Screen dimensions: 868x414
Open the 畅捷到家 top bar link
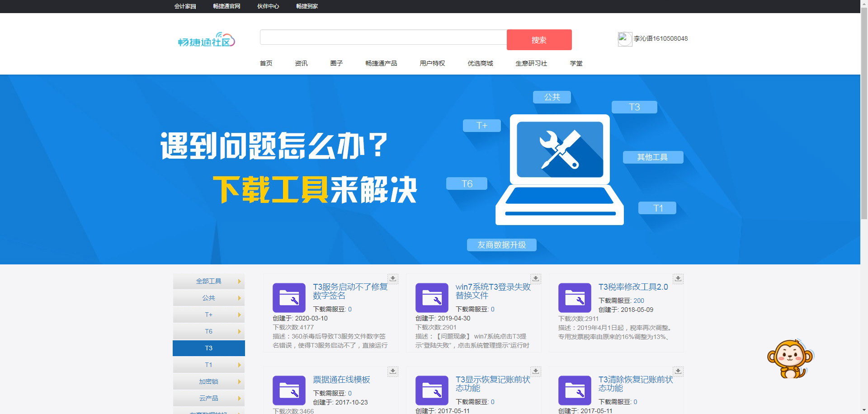point(307,6)
